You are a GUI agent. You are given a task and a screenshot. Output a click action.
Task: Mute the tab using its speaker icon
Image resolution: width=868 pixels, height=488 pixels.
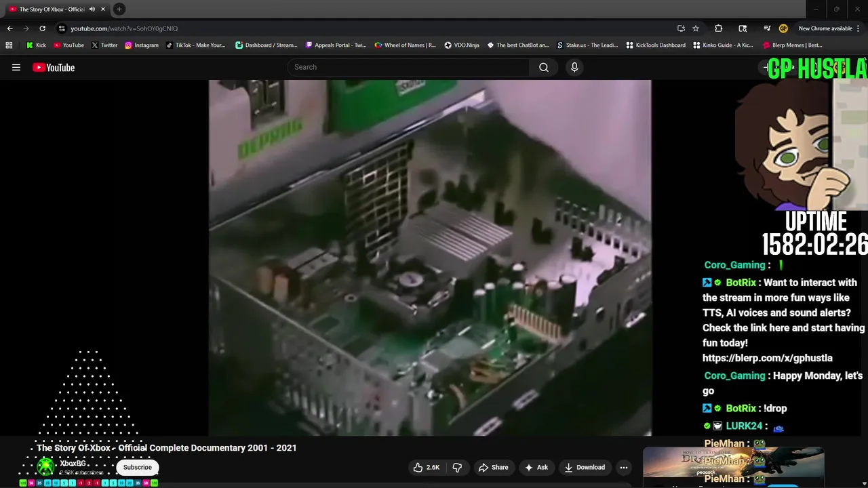tap(92, 9)
